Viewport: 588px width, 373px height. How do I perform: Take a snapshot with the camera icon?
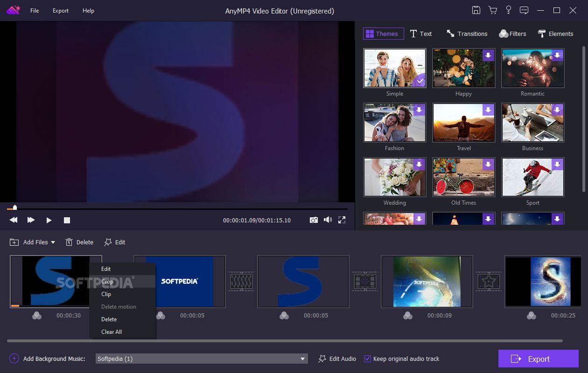point(314,220)
